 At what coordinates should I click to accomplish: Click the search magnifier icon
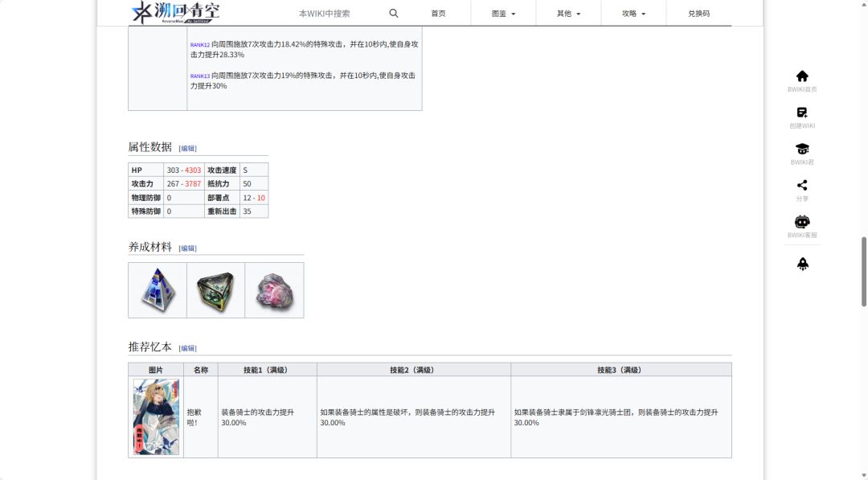[394, 14]
